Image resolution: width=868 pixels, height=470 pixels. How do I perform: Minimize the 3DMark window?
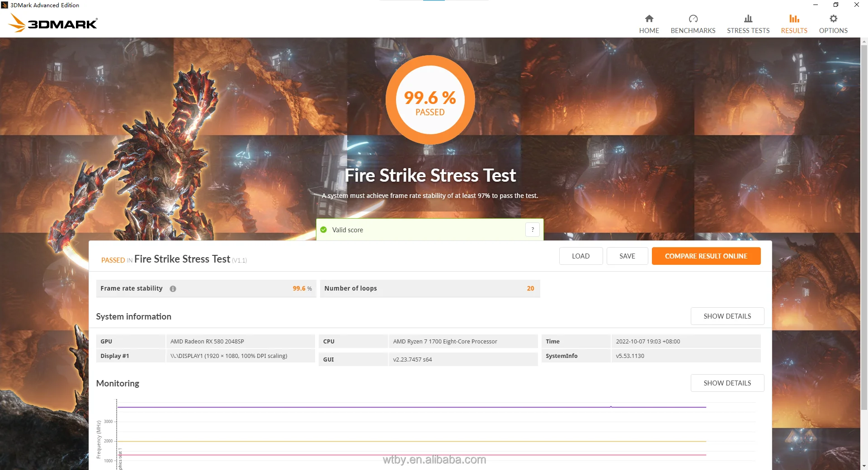coord(816,5)
